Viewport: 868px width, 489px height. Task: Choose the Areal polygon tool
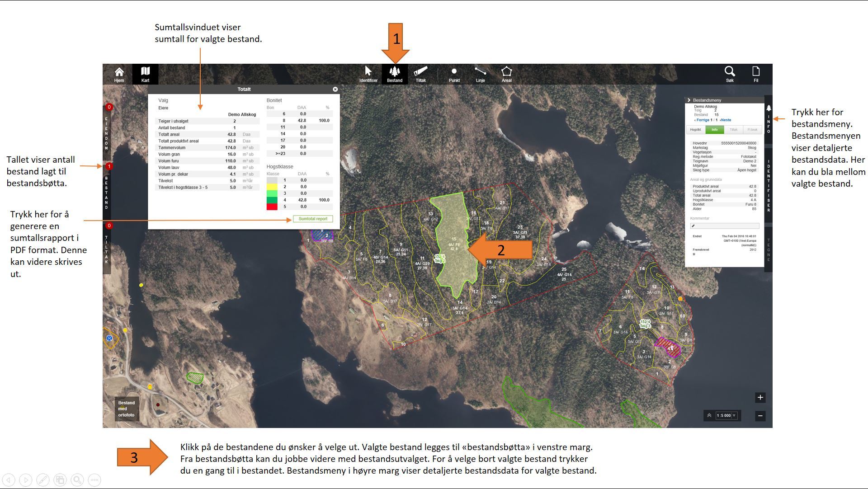click(x=506, y=74)
